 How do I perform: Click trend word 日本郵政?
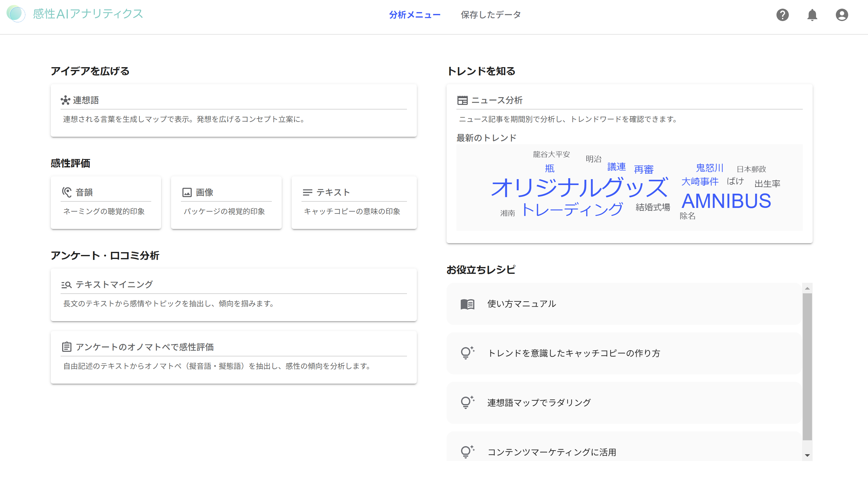coord(751,169)
